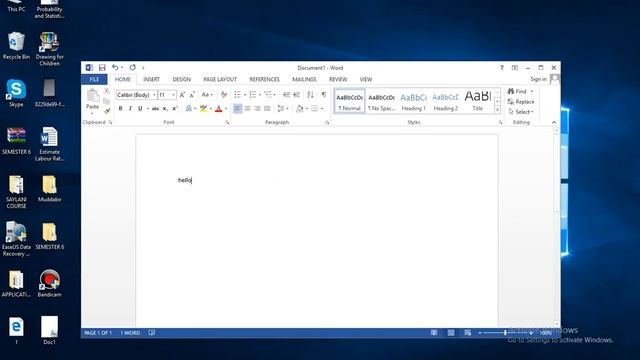Sort the selected text alphabetically
This screenshot has width=640, height=360.
click(x=310, y=95)
